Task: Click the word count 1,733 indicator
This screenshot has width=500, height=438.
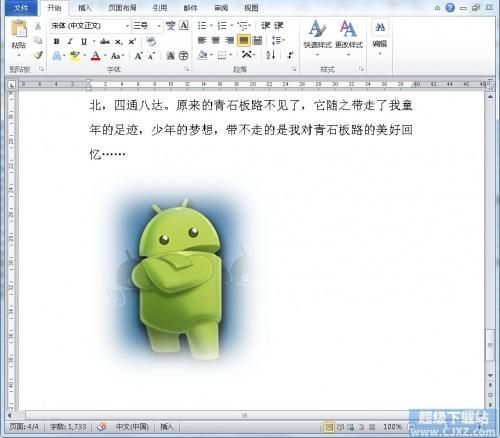Action: pos(68,426)
